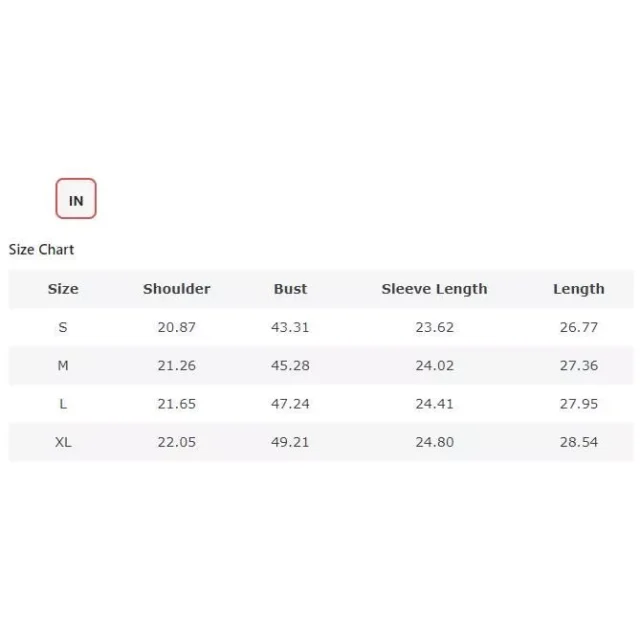Click the Size Chart heading text
This screenshot has width=640, height=640.
point(41,249)
